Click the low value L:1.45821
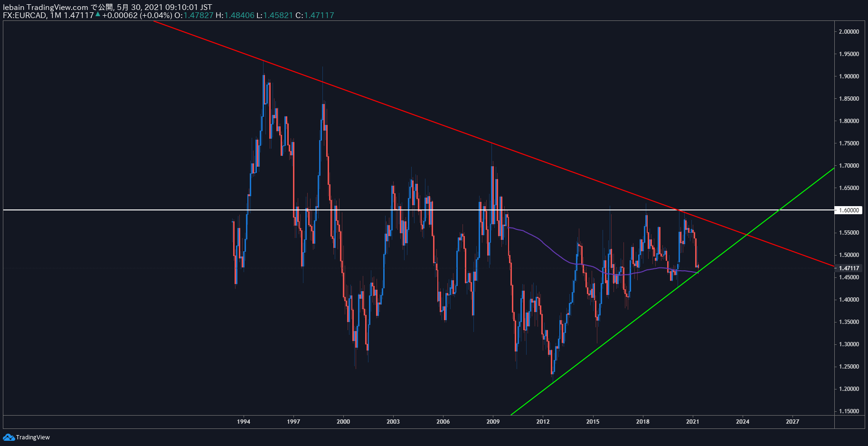 274,15
